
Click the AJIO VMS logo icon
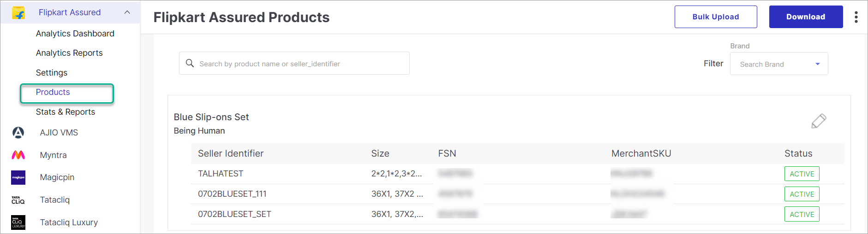pyautogui.click(x=18, y=133)
